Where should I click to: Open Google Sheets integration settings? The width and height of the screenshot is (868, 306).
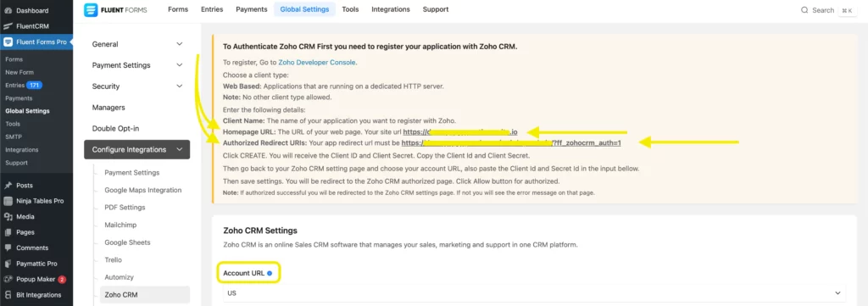127,242
